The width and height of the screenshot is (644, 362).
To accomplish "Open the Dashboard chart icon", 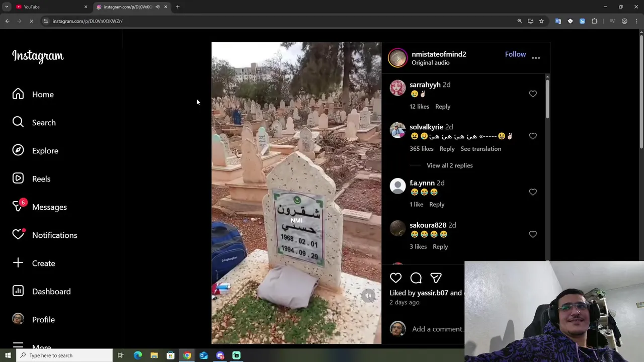I will coord(18,291).
